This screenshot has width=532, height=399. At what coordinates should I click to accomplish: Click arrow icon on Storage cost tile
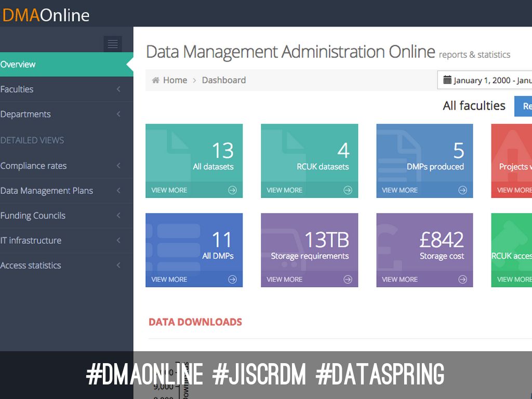[462, 280]
